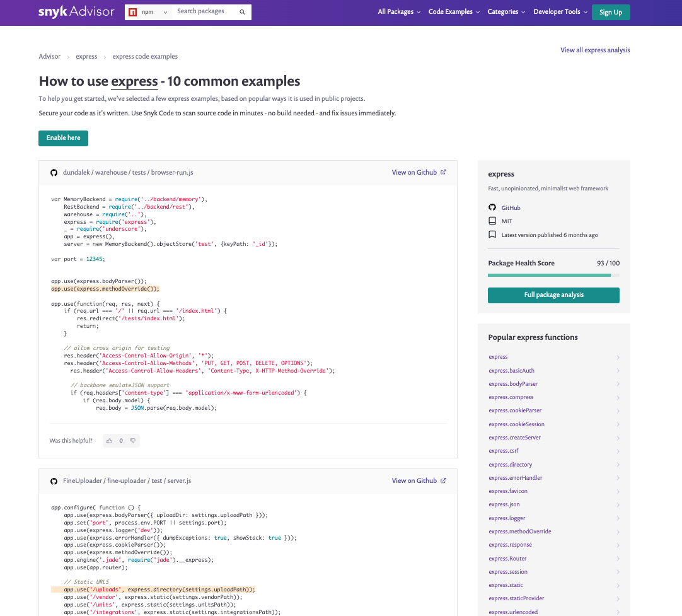
Task: Click the chevron beside express.basicAuth
Action: tap(618, 371)
